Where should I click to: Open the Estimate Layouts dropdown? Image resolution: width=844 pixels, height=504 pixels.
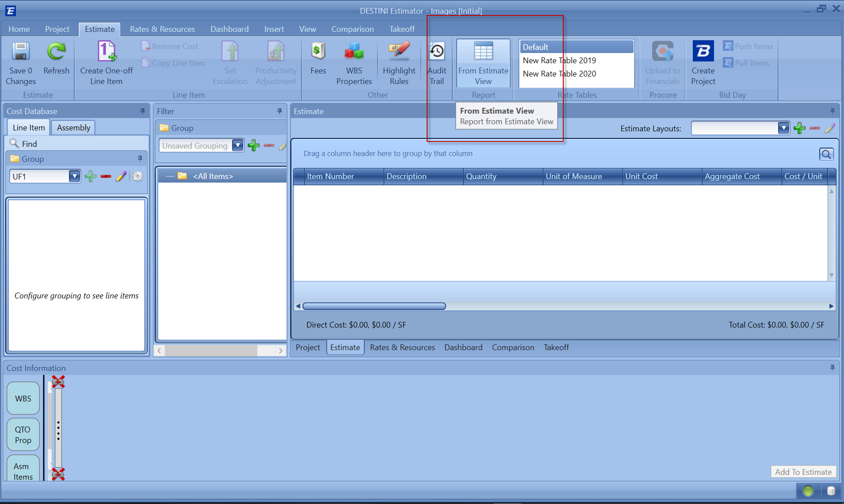coord(784,128)
